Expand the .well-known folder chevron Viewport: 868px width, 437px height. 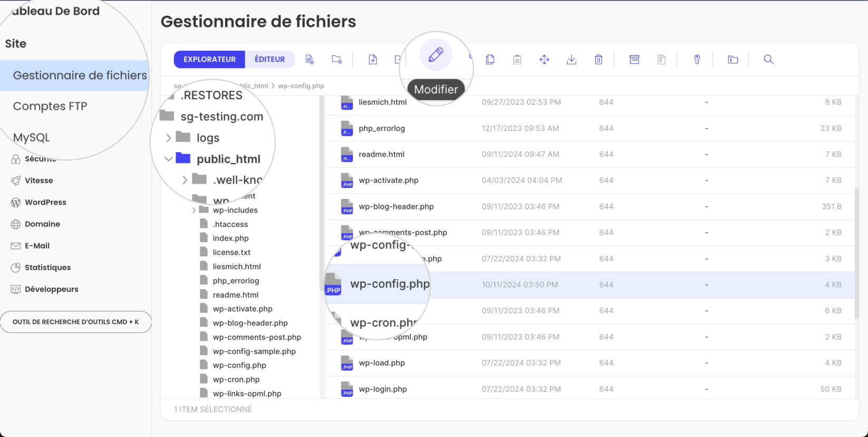coord(185,180)
